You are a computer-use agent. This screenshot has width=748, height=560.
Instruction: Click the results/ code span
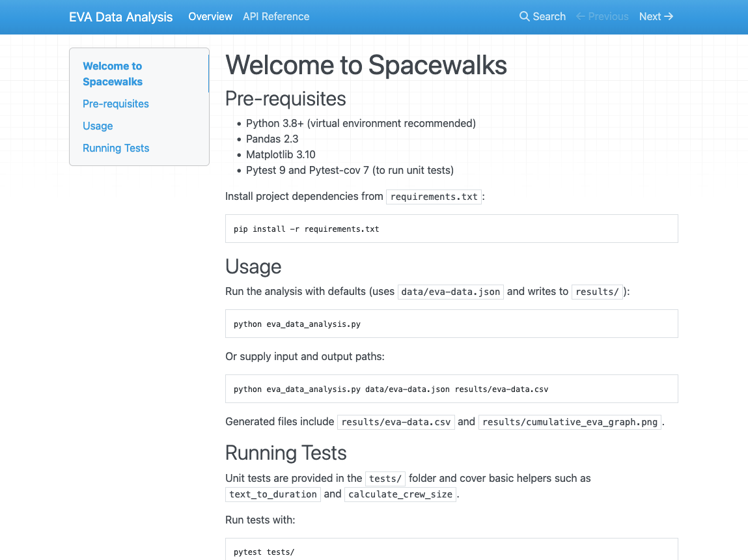[597, 292]
